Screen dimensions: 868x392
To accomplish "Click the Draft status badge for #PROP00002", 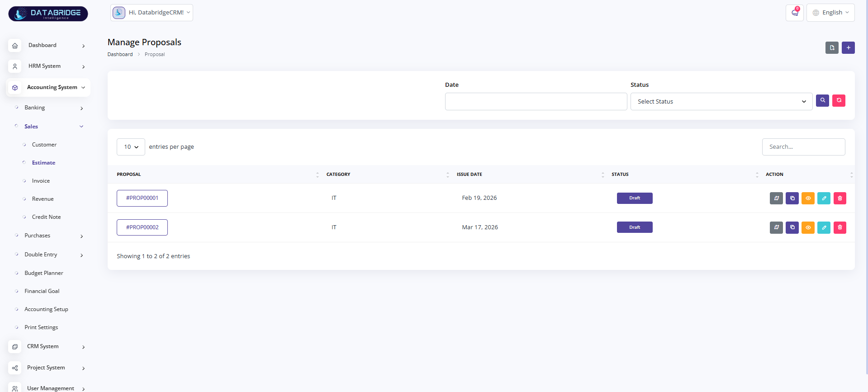I will (635, 227).
